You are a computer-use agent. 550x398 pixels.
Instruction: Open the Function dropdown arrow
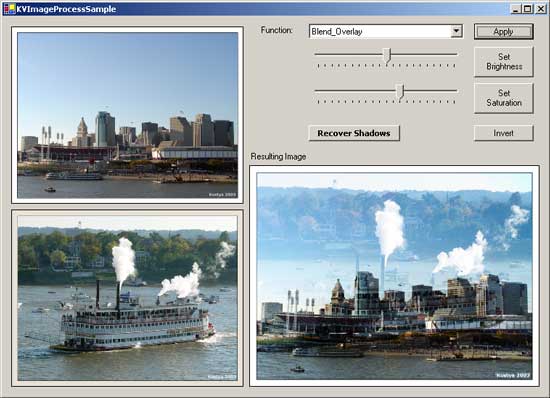(x=456, y=31)
